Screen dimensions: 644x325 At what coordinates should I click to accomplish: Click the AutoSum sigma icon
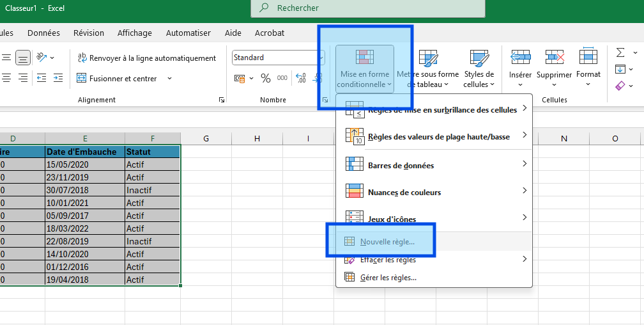pos(620,52)
